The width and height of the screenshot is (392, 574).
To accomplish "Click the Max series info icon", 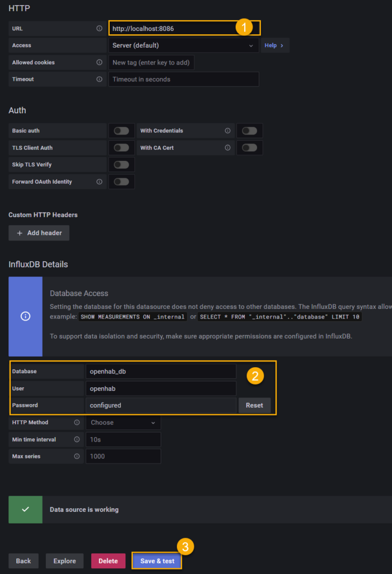I will click(x=77, y=456).
